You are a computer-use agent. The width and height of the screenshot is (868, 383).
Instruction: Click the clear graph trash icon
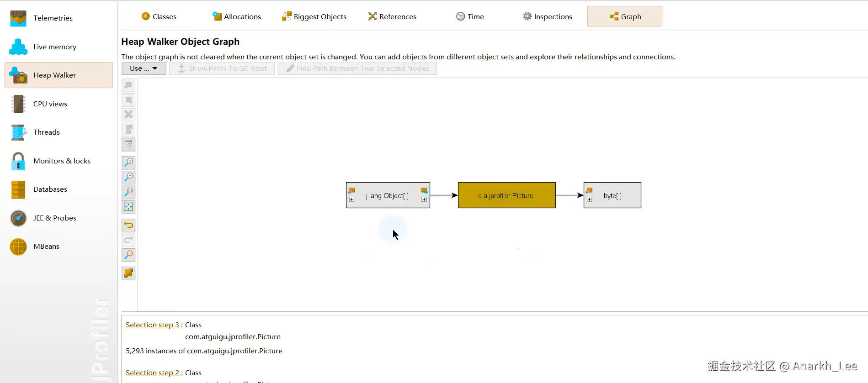coord(128,145)
